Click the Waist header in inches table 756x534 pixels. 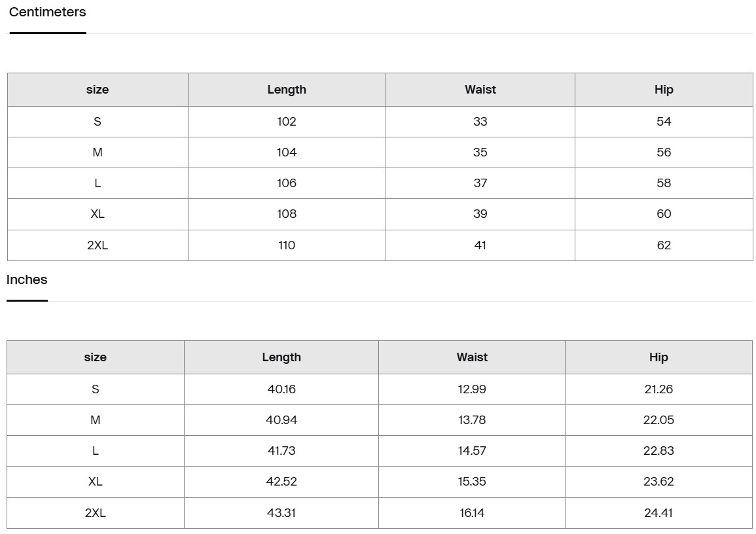tap(472, 357)
